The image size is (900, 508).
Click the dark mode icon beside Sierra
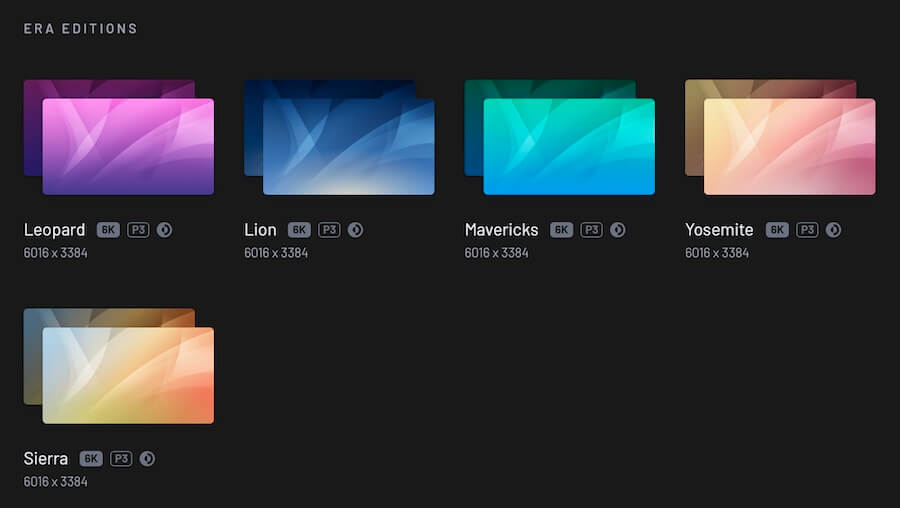tap(148, 459)
